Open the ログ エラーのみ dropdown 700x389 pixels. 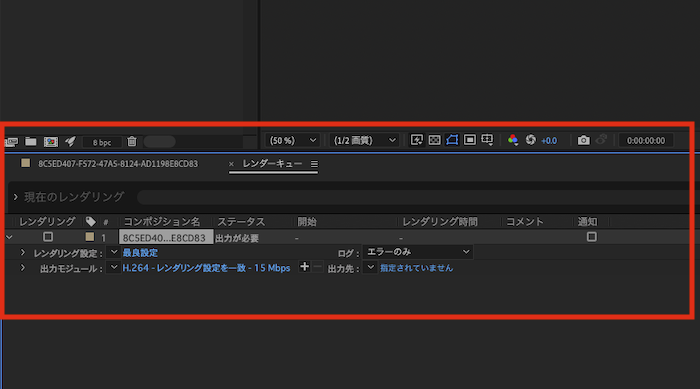pos(418,252)
